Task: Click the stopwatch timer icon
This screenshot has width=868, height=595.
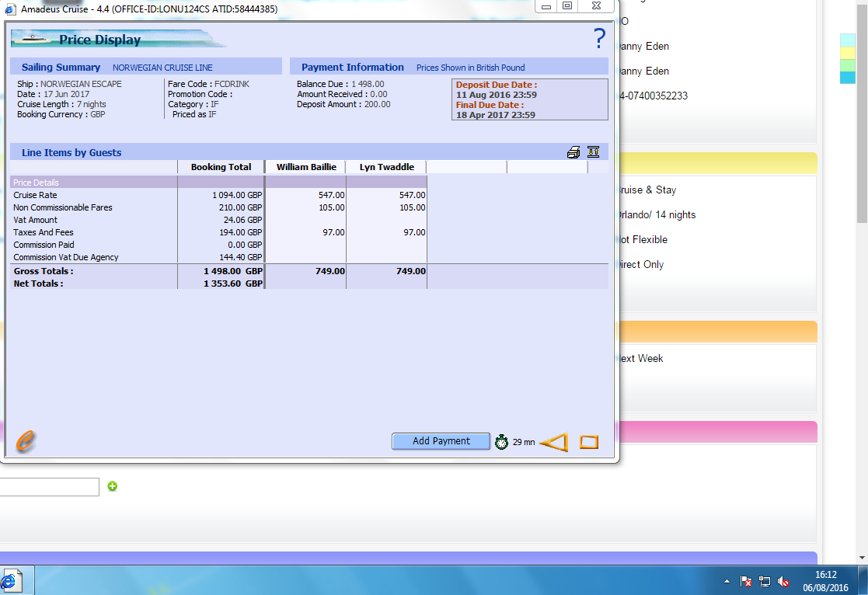Action: click(502, 442)
